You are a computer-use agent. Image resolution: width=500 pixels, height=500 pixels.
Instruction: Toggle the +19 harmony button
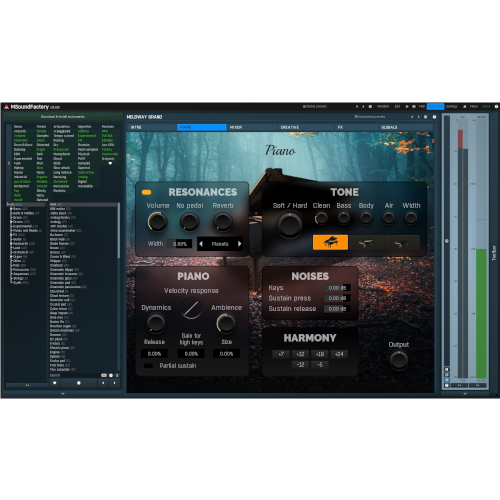tap(319, 354)
